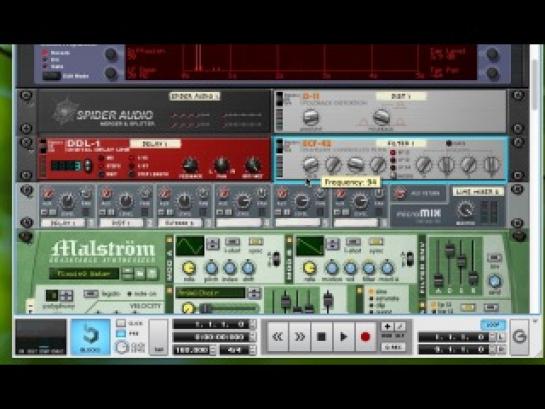Click the Reason logo icon in transport
The height and width of the screenshot is (409, 545).
(x=519, y=336)
